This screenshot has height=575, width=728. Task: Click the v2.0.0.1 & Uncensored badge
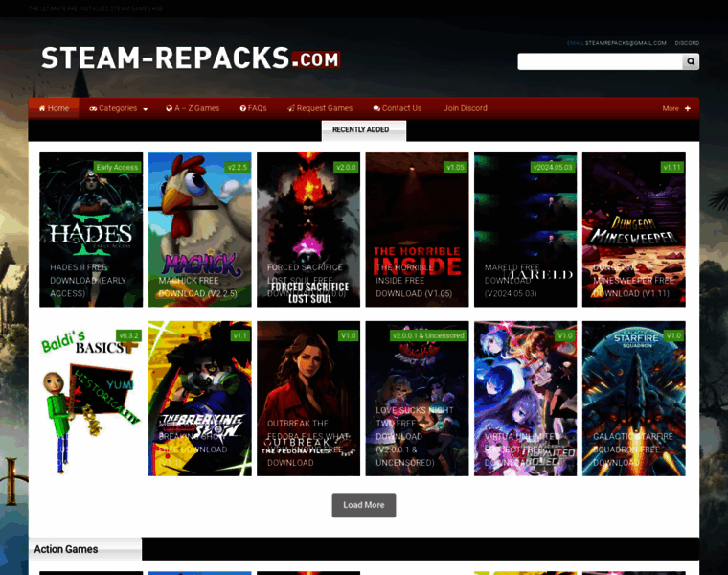[x=428, y=335]
